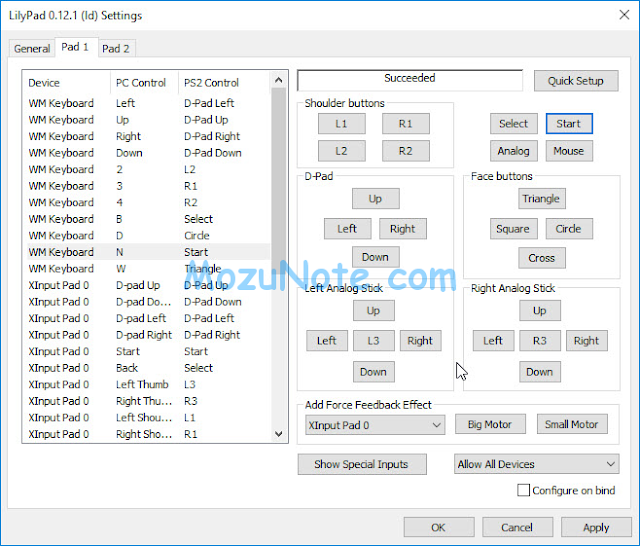Click the R2 shoulder button
The height and width of the screenshot is (546, 640).
(x=405, y=151)
